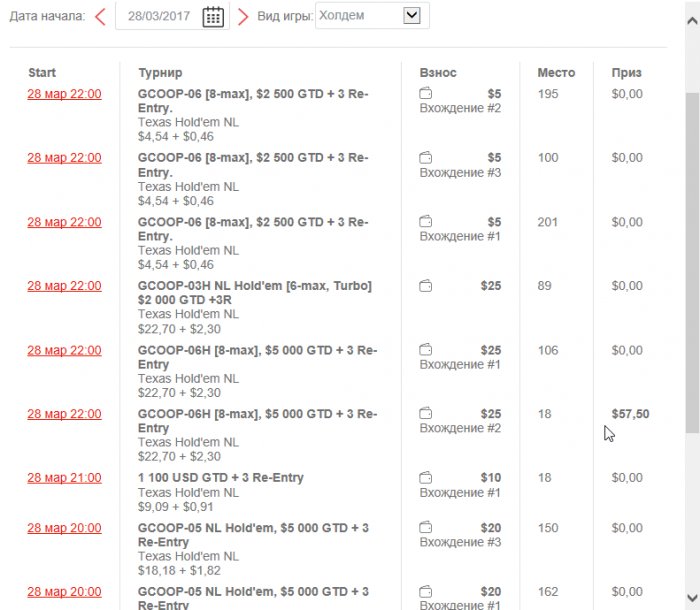This screenshot has height=610, width=700.
Task: Click wallet icon for $5 Вхождение #3 entry
Action: pyautogui.click(x=426, y=158)
